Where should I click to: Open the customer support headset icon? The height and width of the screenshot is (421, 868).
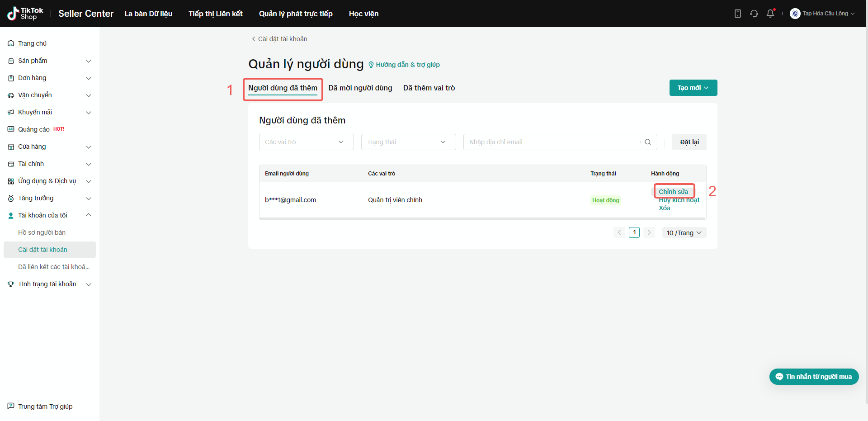[754, 14]
